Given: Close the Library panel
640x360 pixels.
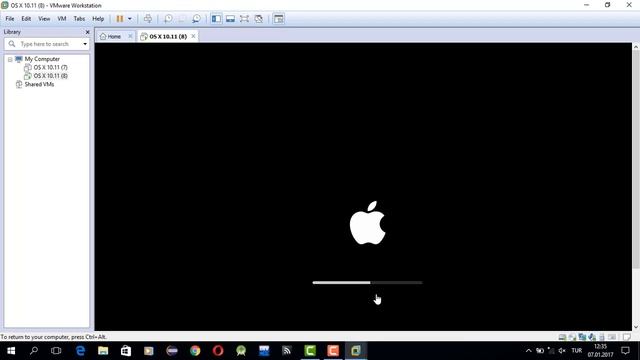Looking at the screenshot, I should 87,32.
